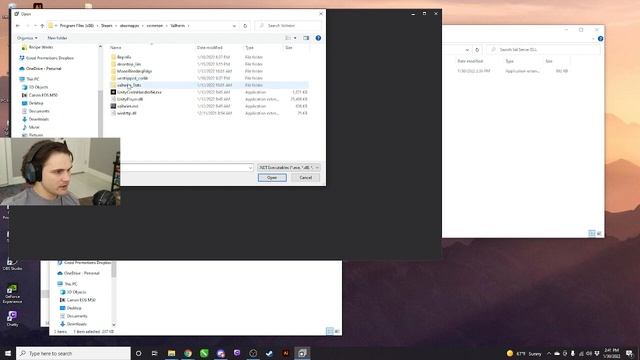This screenshot has height=360, width=640.
Task: Expand the ribbon in right Explorer window
Action: pyautogui.click(x=593, y=39)
